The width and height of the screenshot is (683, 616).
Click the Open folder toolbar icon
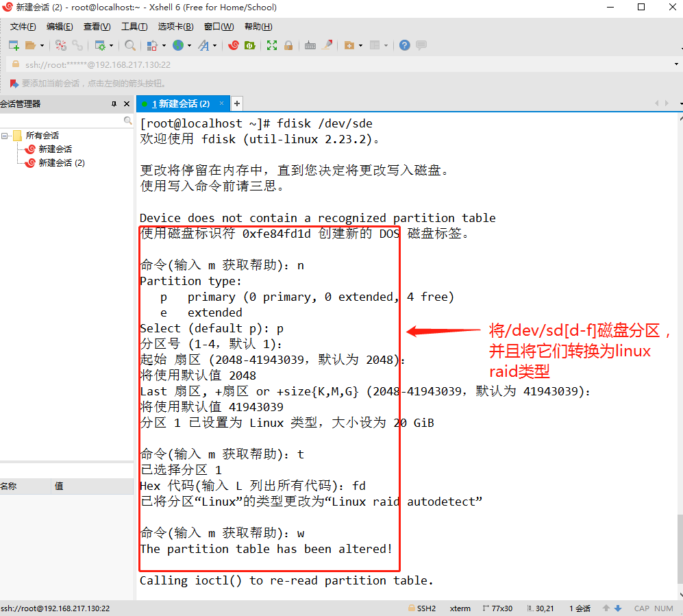click(x=31, y=45)
